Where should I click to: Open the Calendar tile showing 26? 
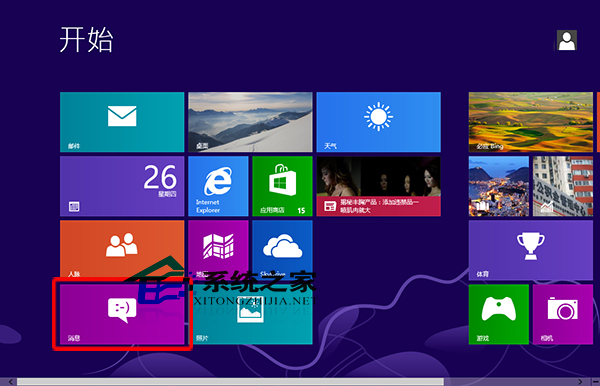pos(122,186)
